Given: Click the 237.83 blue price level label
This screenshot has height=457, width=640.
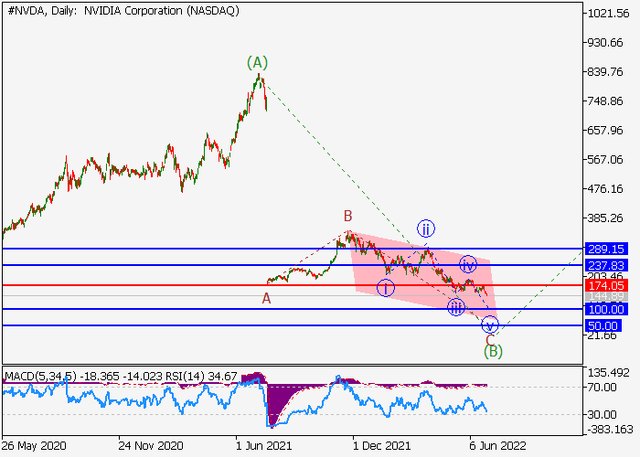Looking at the screenshot, I should click(x=606, y=266).
